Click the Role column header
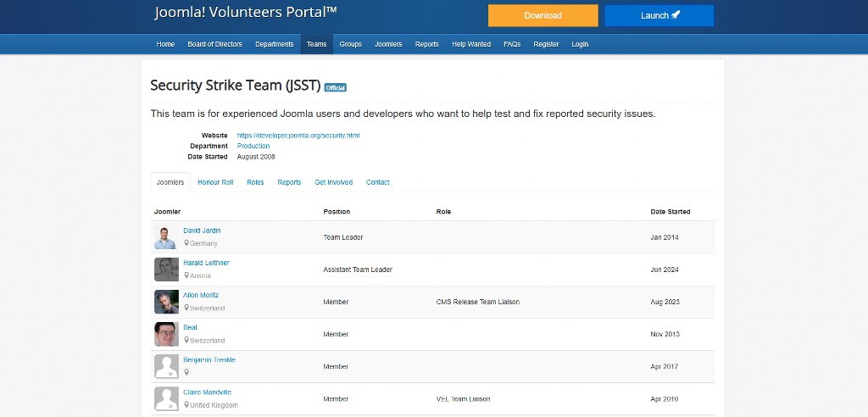The height and width of the screenshot is (417, 868). coord(443,212)
